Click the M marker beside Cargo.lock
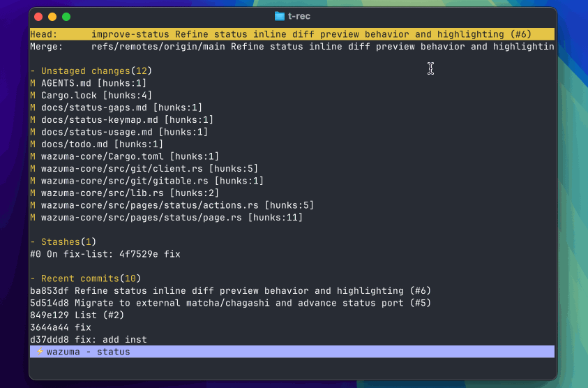This screenshot has height=388, width=588. (x=33, y=96)
